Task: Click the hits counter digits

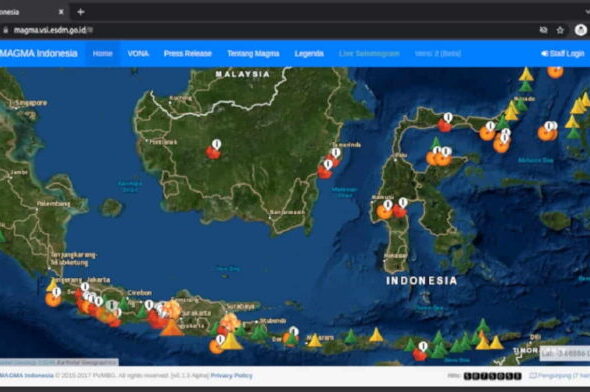Action: (x=493, y=375)
